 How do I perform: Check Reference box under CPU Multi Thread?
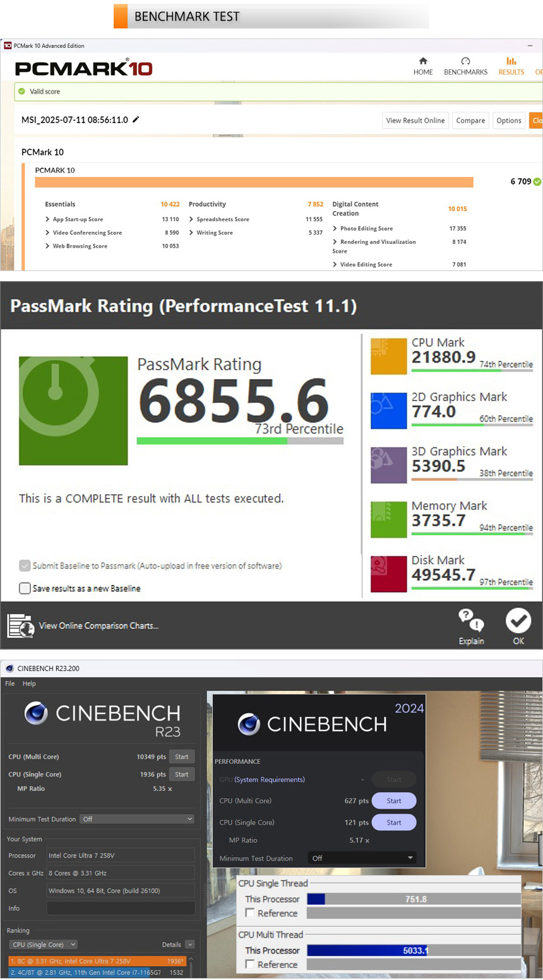coord(250,964)
